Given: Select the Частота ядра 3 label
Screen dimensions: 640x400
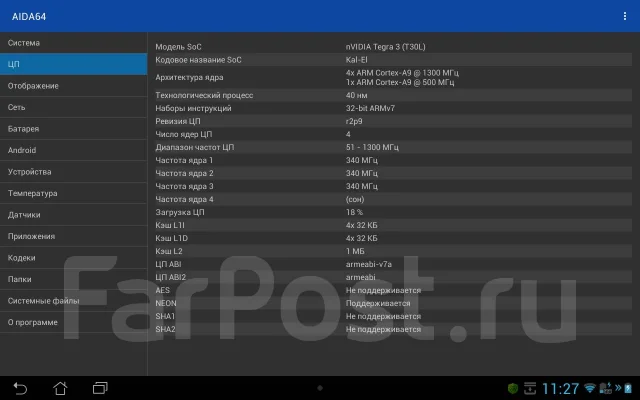Looking at the screenshot, I should point(184,187).
